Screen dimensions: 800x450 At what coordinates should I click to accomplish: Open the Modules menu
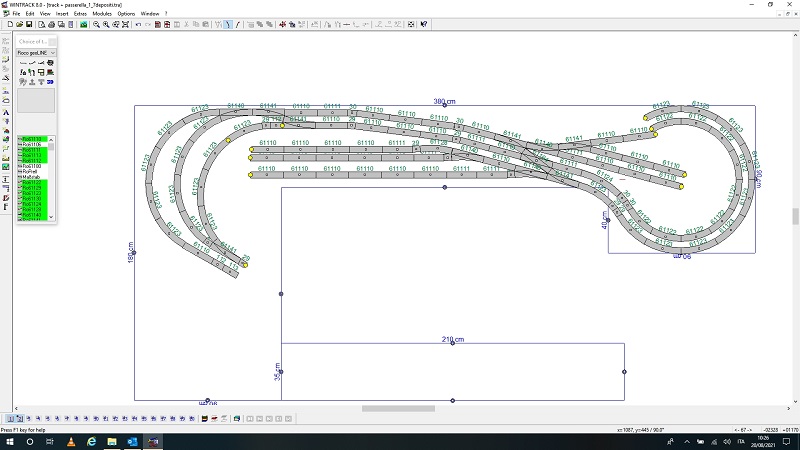click(102, 13)
